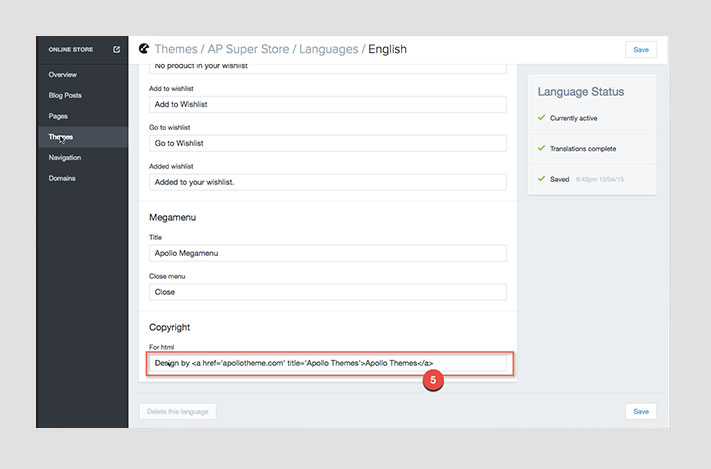This screenshot has width=711, height=469.
Task: Click the 'Currently active' checkmark icon
Action: (x=541, y=118)
